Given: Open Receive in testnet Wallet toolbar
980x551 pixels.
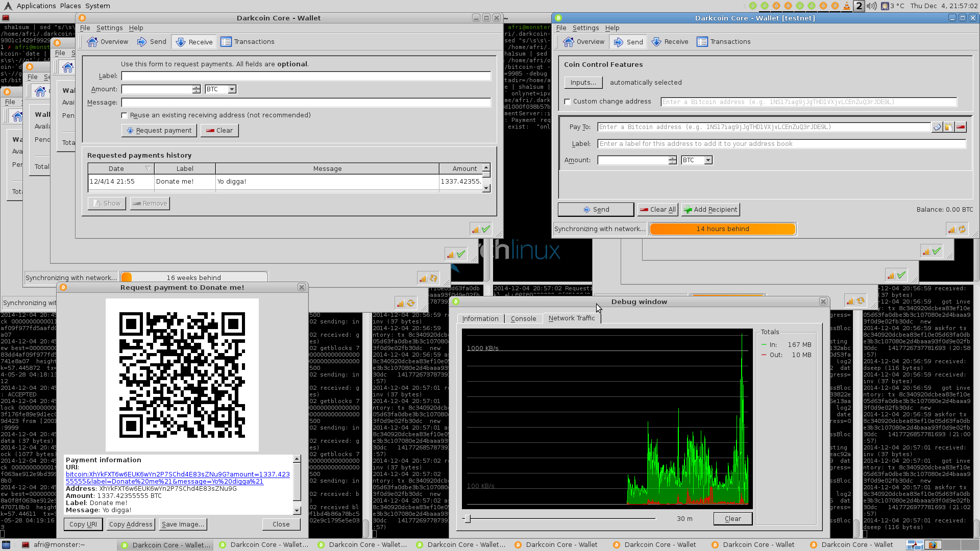Looking at the screenshot, I should (x=670, y=42).
